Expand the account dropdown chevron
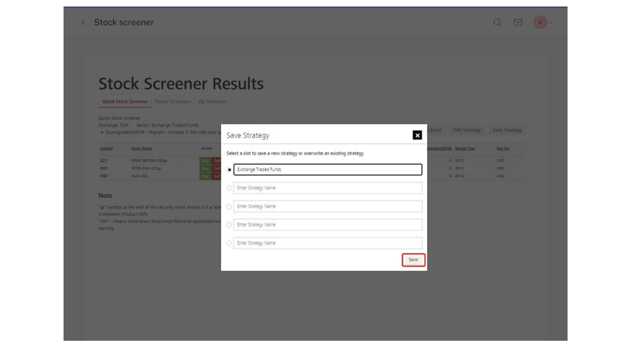This screenshot has height=364, width=632. click(x=552, y=22)
